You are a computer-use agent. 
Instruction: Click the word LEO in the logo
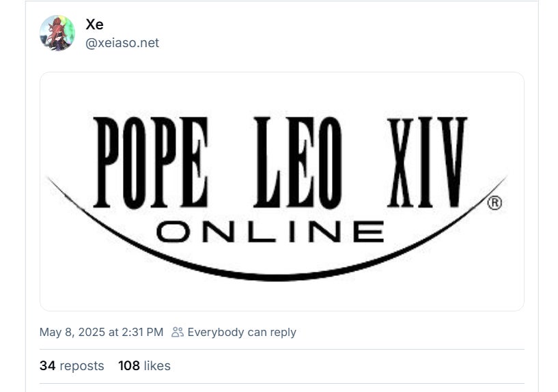(297, 163)
